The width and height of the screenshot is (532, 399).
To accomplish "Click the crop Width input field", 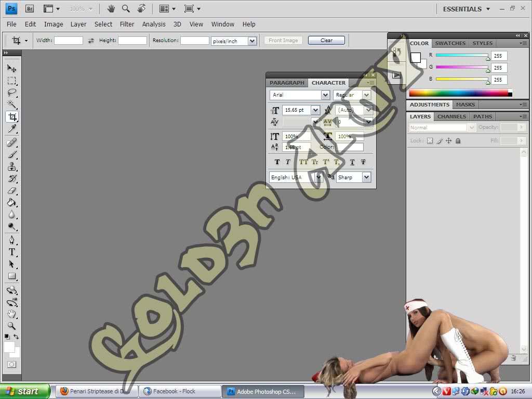I will [69, 41].
